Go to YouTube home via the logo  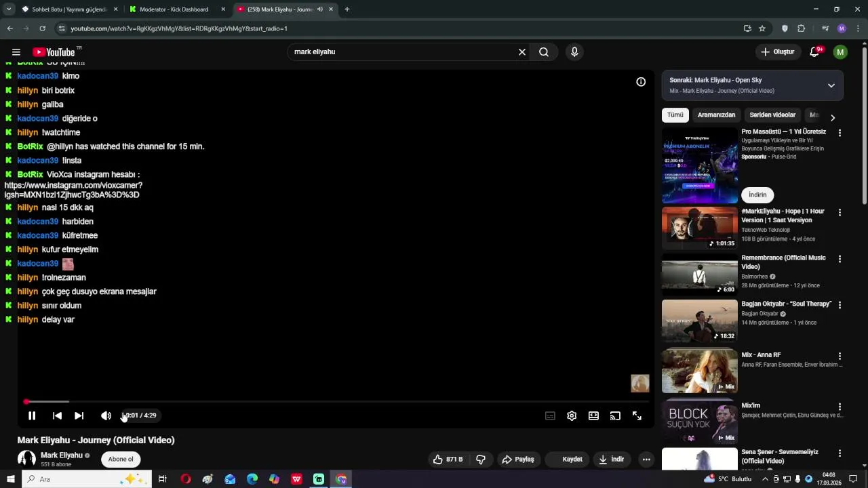pyautogui.click(x=54, y=52)
